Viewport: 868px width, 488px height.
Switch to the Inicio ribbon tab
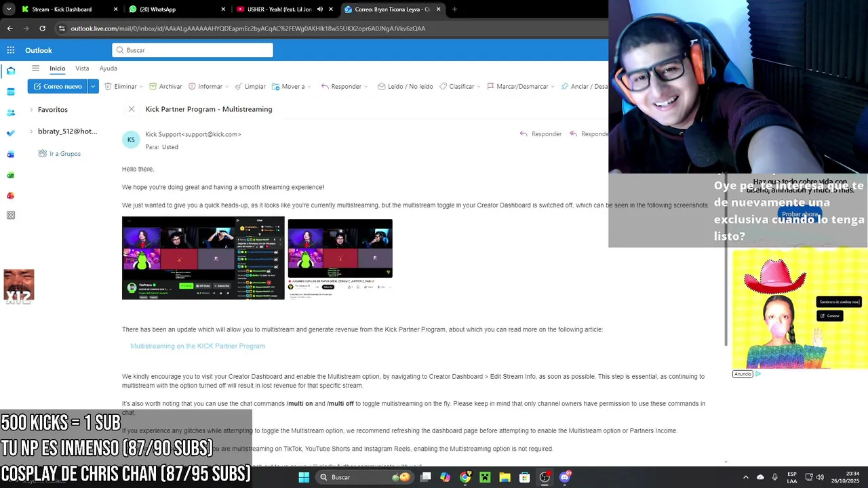57,68
